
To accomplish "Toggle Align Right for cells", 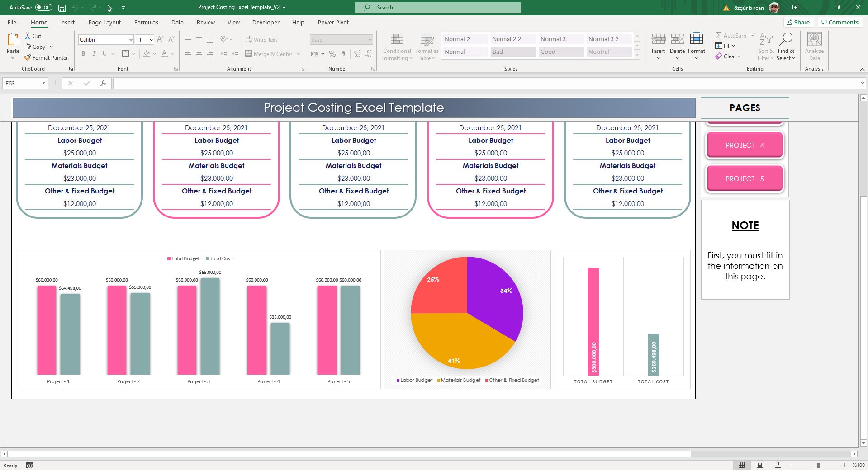I will (210, 54).
